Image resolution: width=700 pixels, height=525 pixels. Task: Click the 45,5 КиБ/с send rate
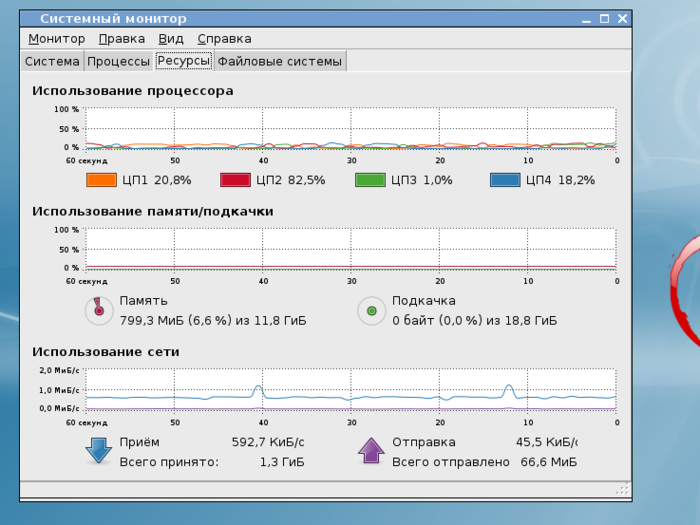click(546, 442)
